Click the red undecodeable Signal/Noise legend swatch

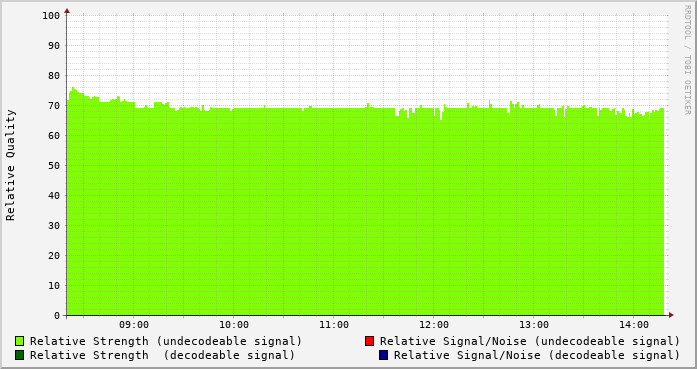(x=369, y=341)
